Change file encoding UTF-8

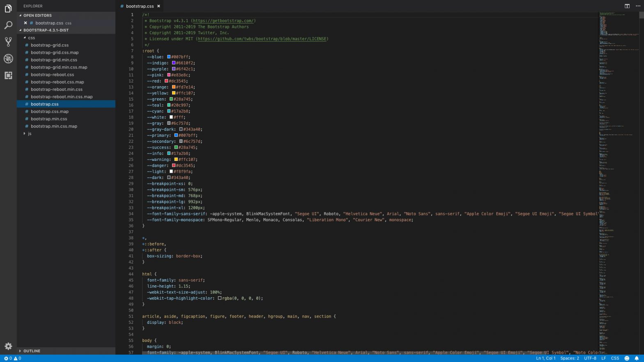[590, 358]
